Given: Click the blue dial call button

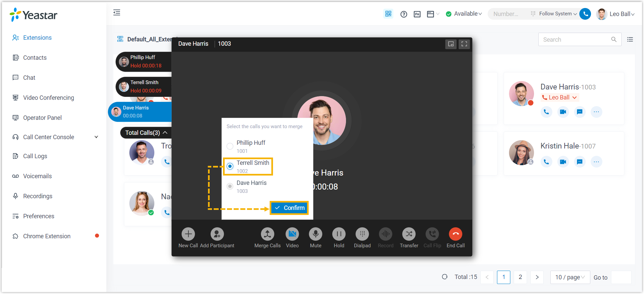Looking at the screenshot, I should coord(585,14).
